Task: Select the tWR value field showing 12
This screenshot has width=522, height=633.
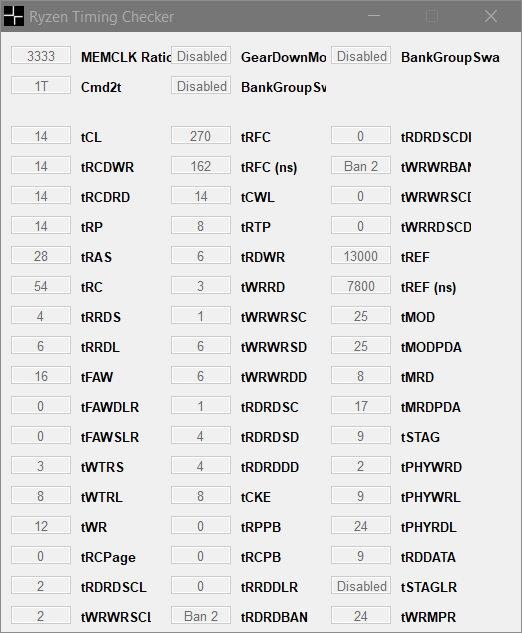Action: (x=41, y=526)
